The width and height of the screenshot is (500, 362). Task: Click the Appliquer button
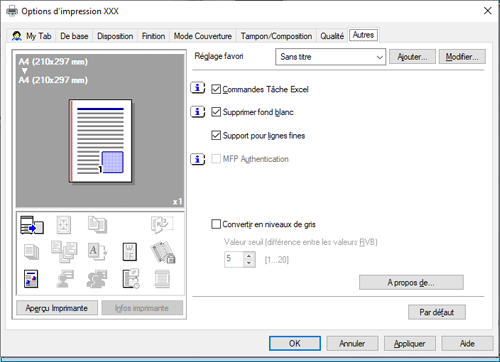click(x=410, y=343)
